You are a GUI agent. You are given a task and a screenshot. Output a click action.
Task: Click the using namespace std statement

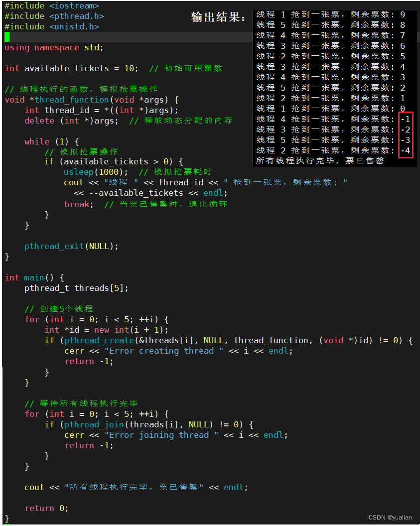54,47
